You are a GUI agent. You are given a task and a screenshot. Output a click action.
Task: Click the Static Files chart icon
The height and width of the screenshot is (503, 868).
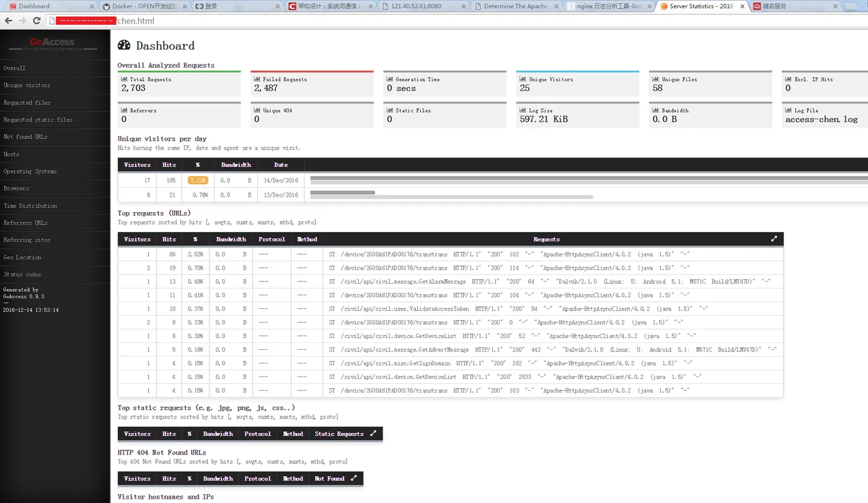click(x=390, y=110)
